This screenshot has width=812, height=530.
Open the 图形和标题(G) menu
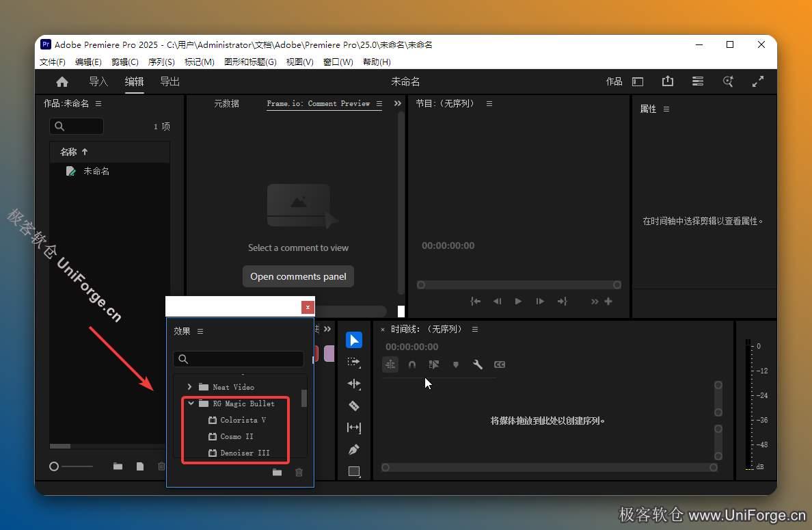tap(250, 62)
